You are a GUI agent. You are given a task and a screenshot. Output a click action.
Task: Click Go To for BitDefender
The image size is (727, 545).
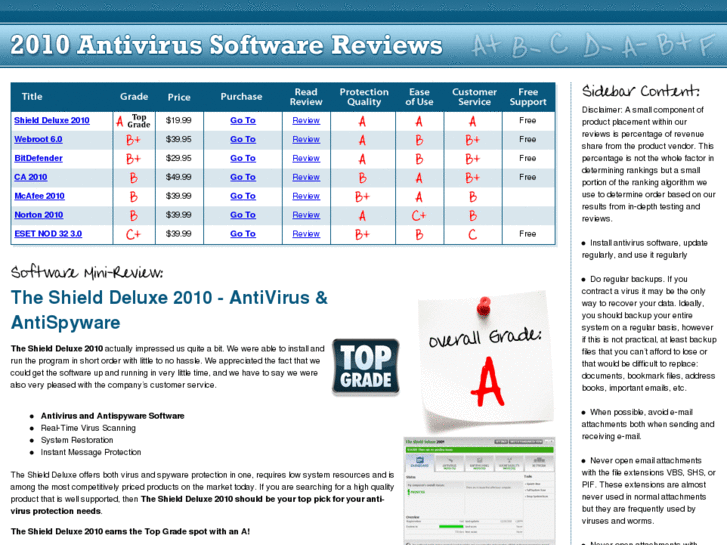pos(243,158)
